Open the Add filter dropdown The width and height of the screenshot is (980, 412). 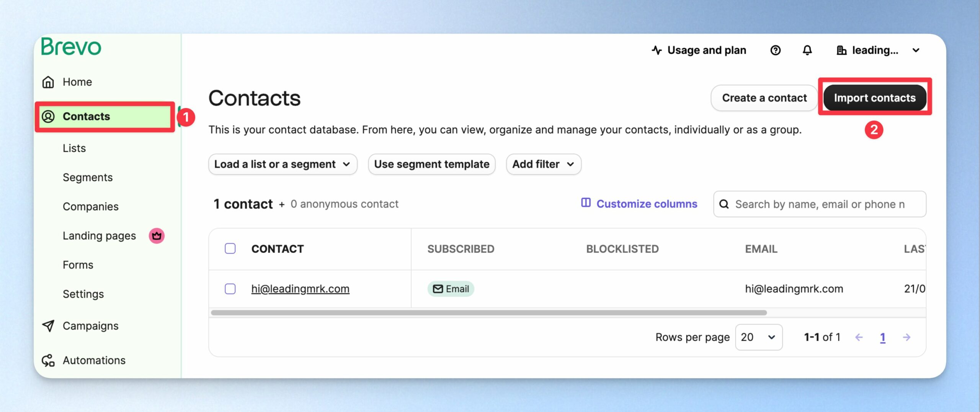[x=543, y=164]
